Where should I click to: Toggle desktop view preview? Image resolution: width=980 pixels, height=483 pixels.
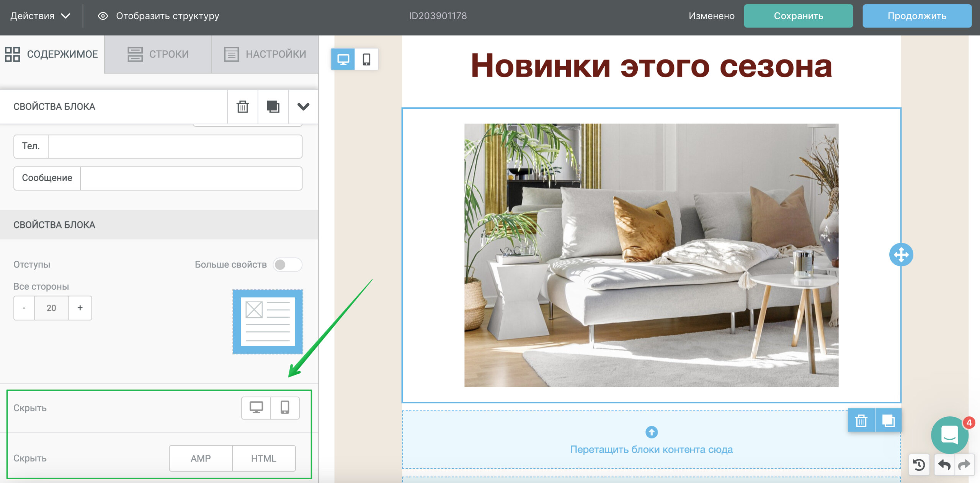(344, 59)
